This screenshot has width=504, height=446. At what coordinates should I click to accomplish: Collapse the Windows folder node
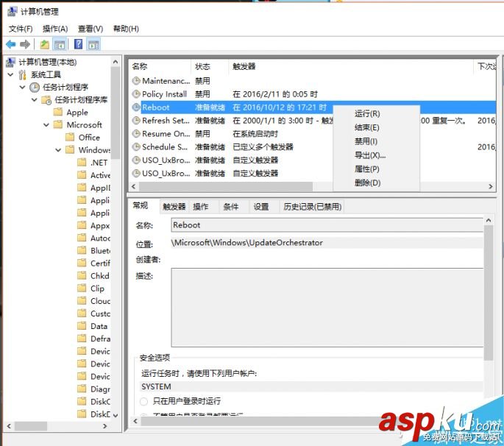(58, 150)
